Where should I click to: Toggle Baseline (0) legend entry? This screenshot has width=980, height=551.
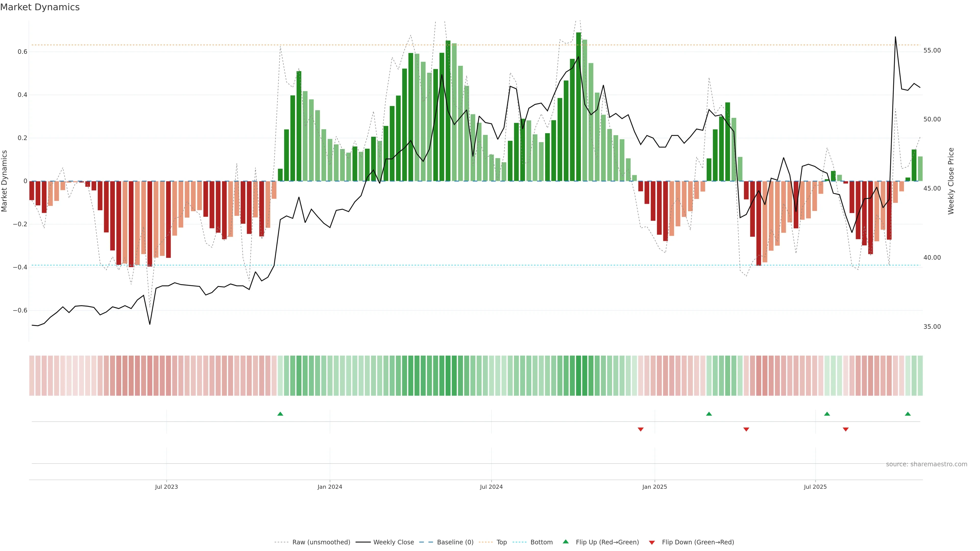(x=455, y=542)
